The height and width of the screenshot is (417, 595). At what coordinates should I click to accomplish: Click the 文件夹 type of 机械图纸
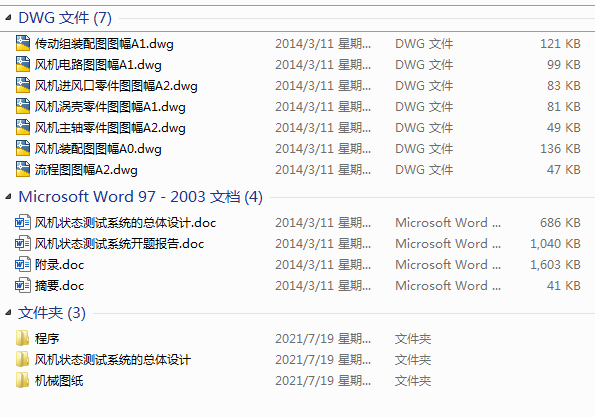click(413, 381)
